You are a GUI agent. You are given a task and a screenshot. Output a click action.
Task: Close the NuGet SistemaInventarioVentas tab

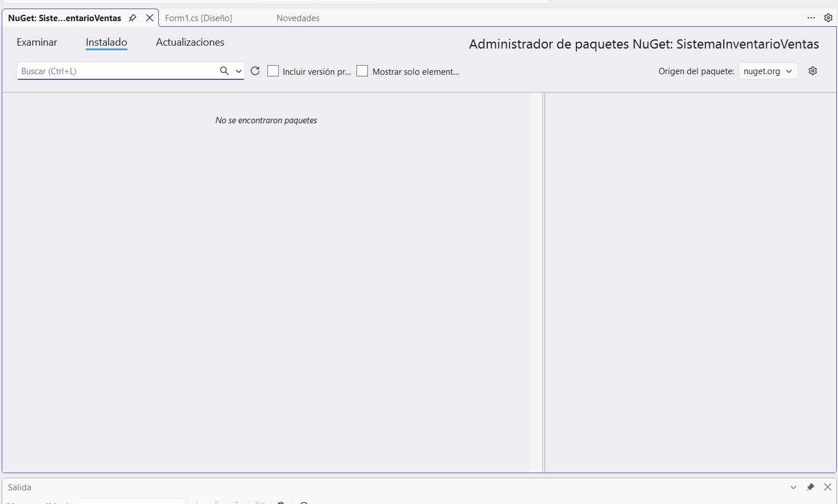coord(150,18)
